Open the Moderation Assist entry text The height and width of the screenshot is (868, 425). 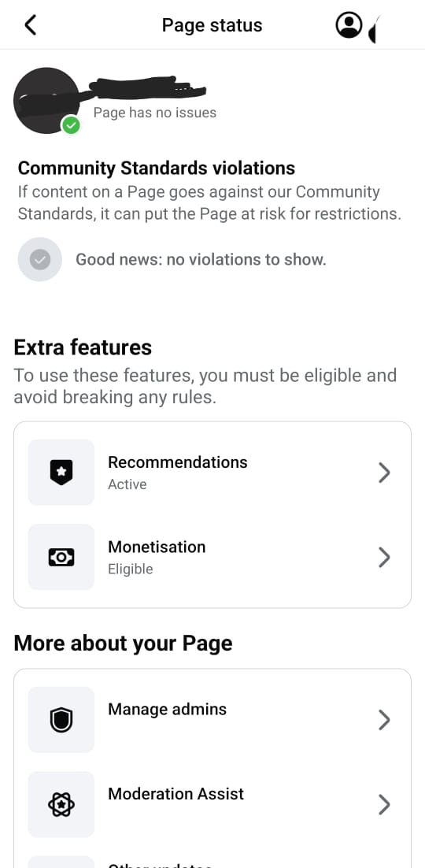[176, 794]
